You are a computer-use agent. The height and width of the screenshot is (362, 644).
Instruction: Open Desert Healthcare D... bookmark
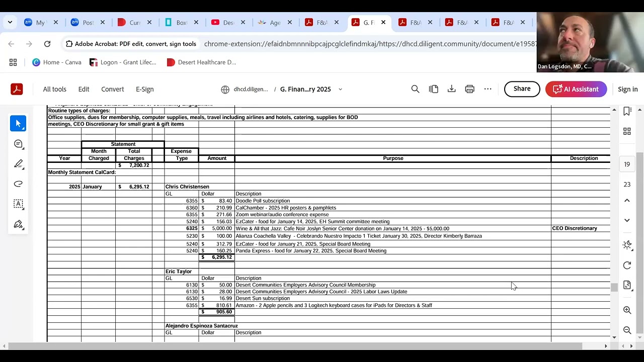point(201,62)
